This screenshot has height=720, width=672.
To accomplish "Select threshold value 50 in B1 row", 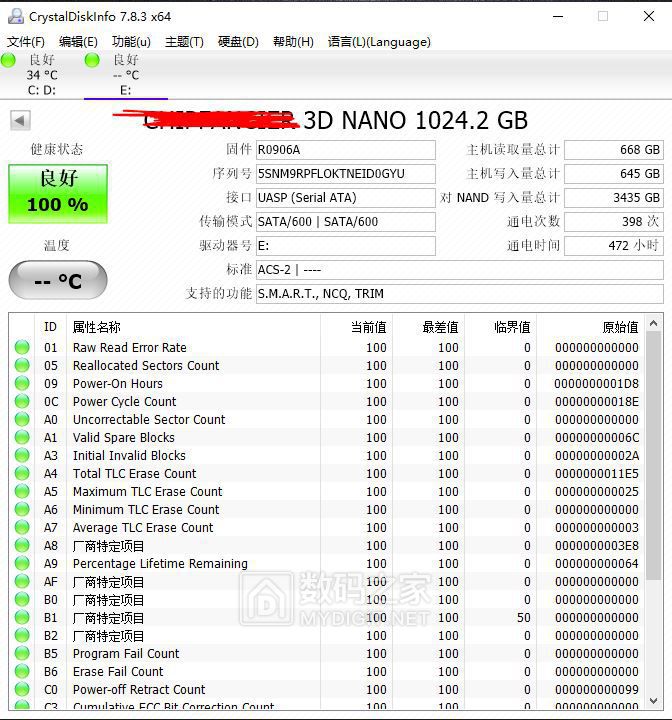I will [x=524, y=618].
